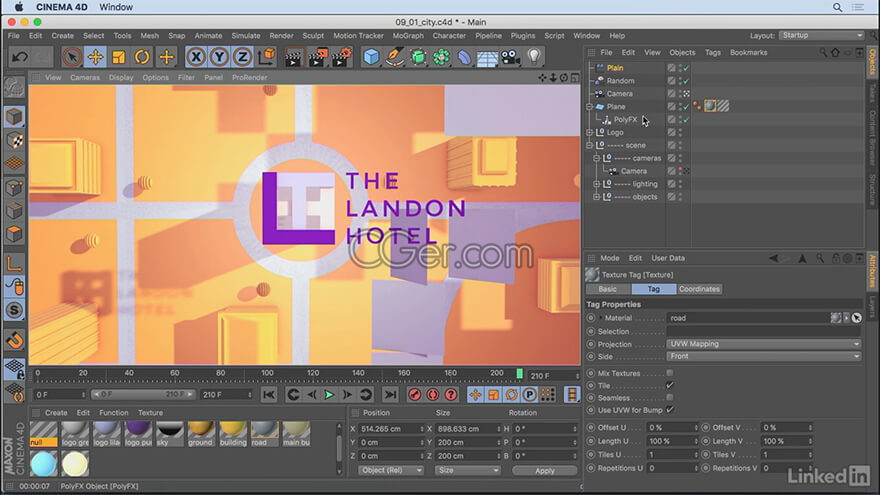
Task: Click Render View clapperboard icon
Action: point(294,57)
